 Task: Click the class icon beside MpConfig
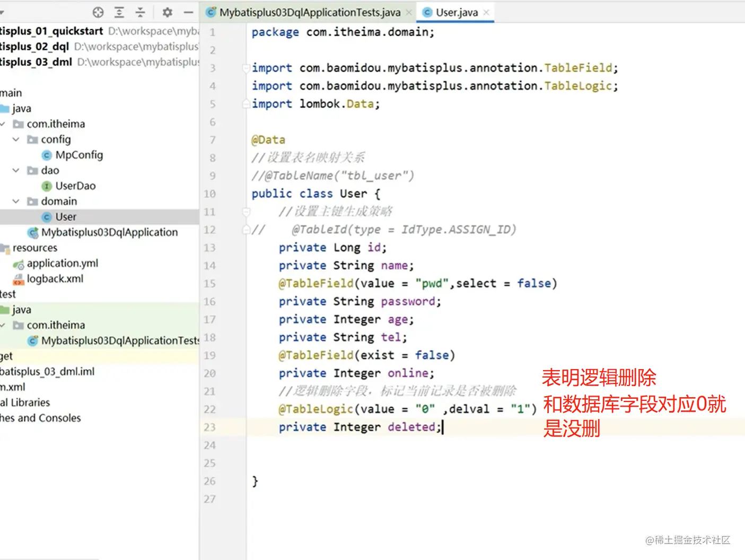tap(47, 155)
